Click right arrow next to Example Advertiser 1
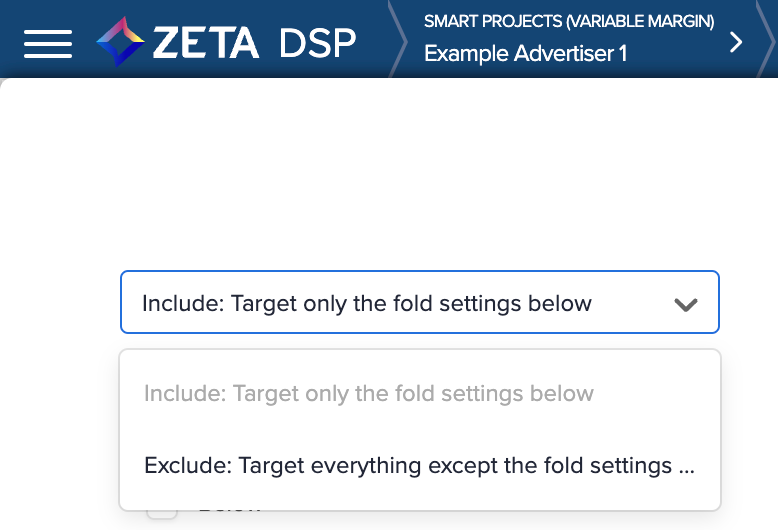The image size is (778, 530). point(737,41)
